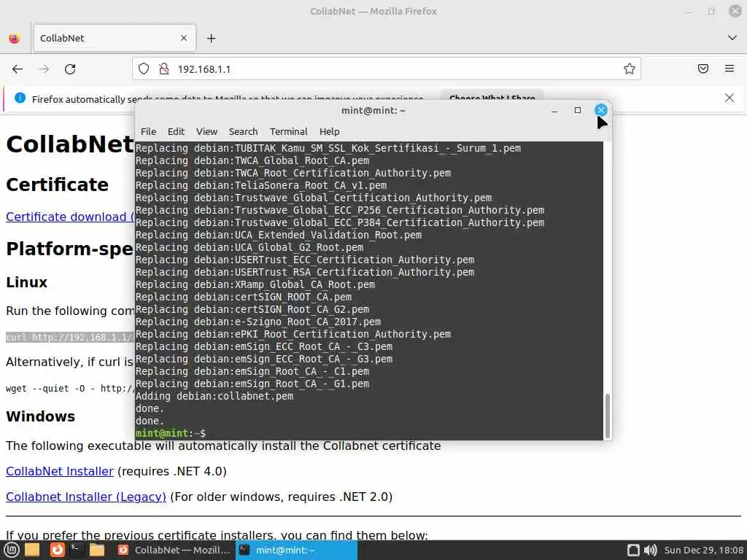The width and height of the screenshot is (747, 560).
Task: Open the Collabnet Installer (Legacy) link
Action: pos(86,497)
